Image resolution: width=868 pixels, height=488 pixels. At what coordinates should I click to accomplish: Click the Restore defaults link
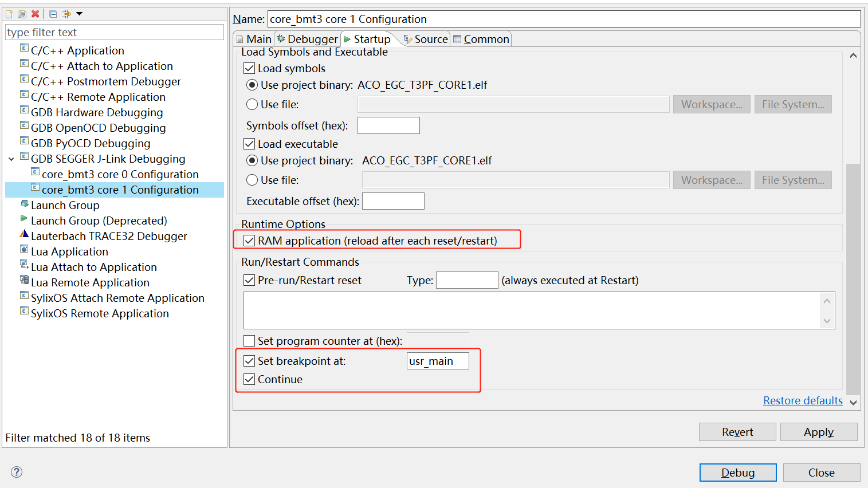pos(803,400)
